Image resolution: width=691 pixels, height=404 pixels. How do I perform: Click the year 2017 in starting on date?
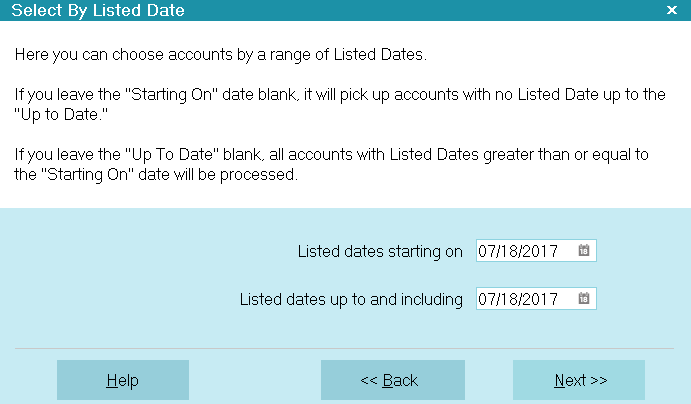point(540,251)
